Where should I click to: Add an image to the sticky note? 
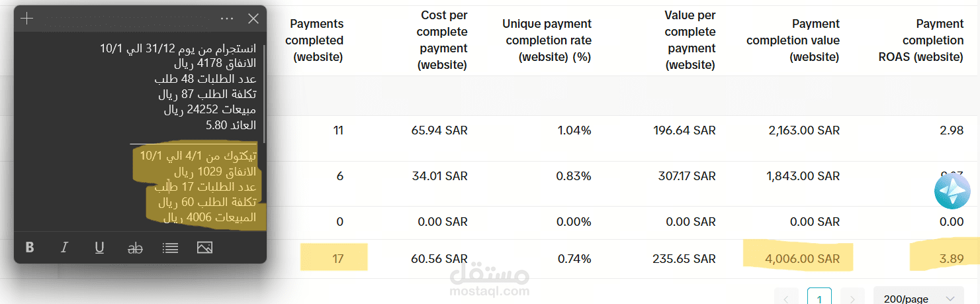pyautogui.click(x=204, y=248)
